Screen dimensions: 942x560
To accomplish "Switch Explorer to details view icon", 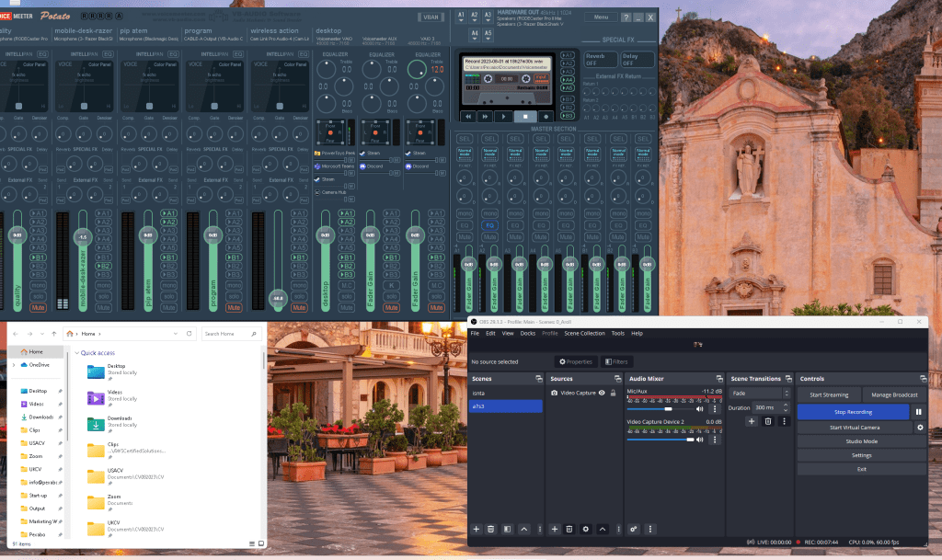I will (x=252, y=543).
